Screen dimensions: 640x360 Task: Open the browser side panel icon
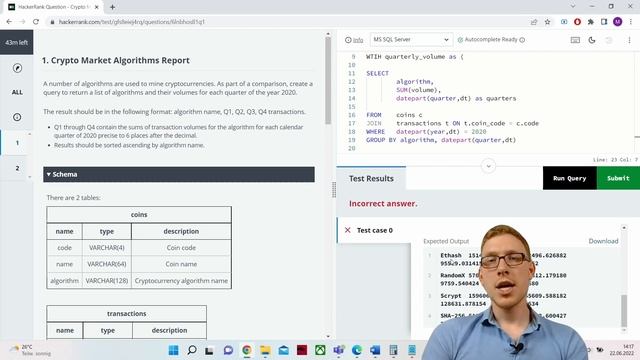[604, 22]
